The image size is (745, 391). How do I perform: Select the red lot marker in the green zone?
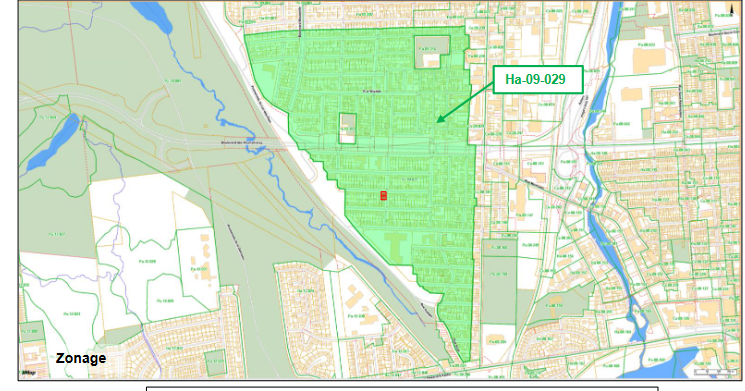click(x=384, y=195)
